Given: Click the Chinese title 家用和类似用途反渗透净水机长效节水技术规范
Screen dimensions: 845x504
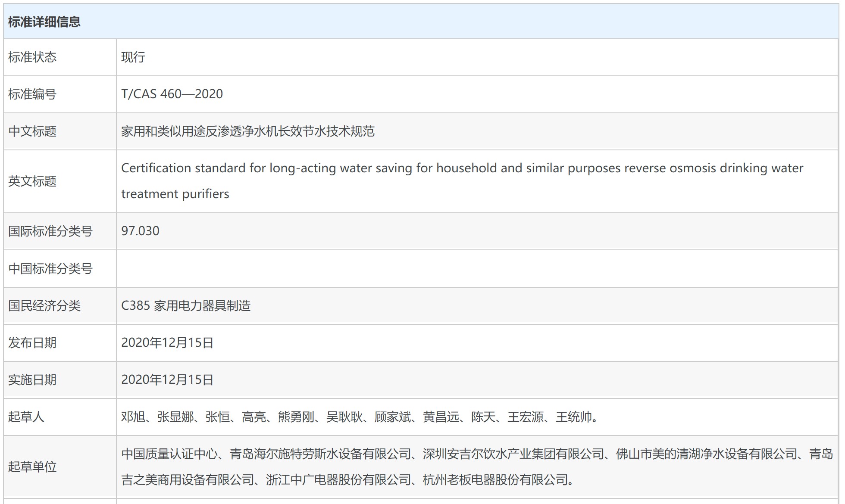Looking at the screenshot, I should [247, 131].
